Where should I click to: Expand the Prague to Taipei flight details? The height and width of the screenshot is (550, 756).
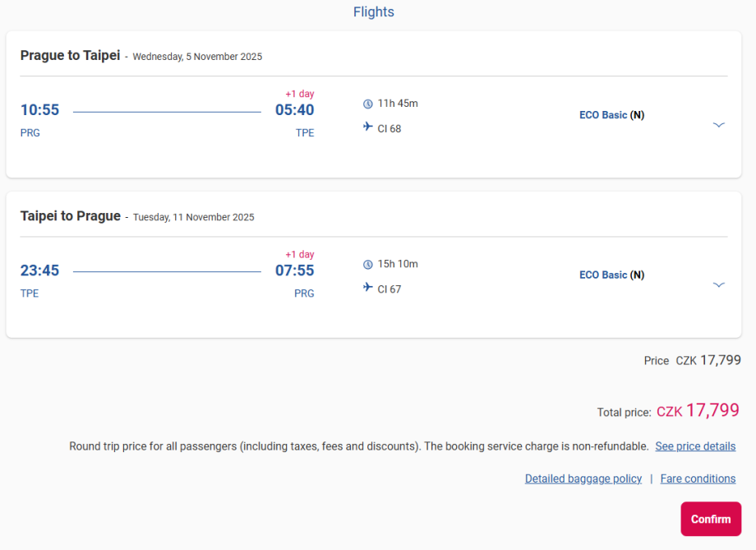pos(719,125)
